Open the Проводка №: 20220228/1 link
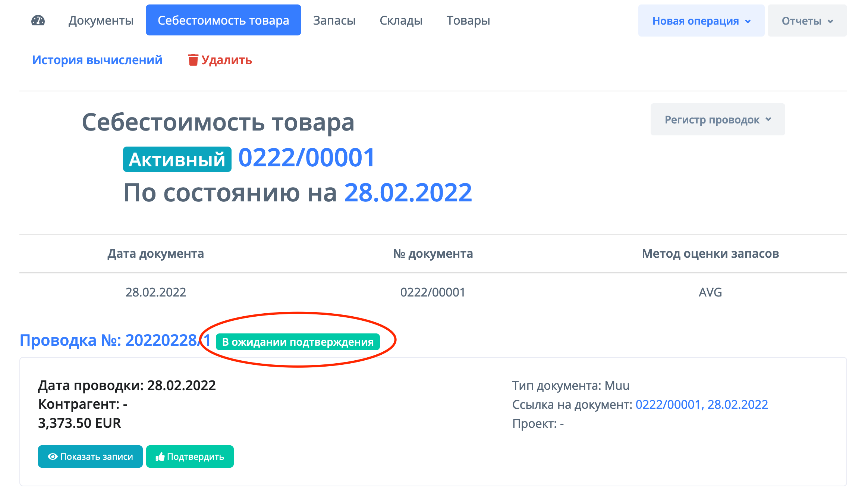868x502 pixels. coord(115,340)
